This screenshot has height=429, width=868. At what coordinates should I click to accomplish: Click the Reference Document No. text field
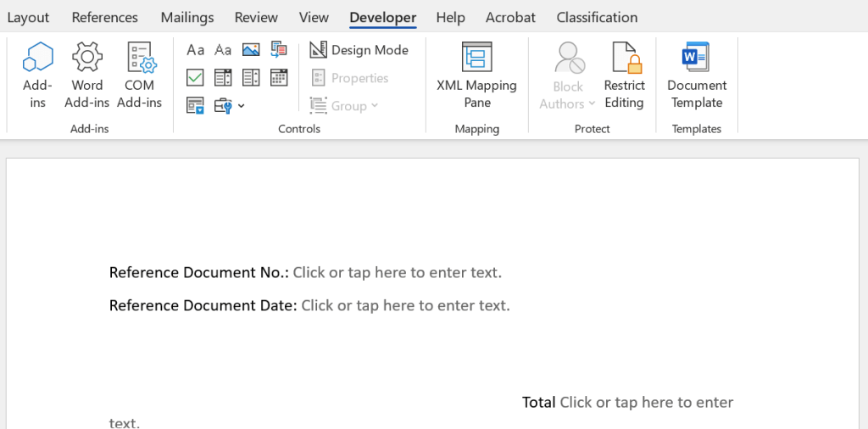point(397,273)
